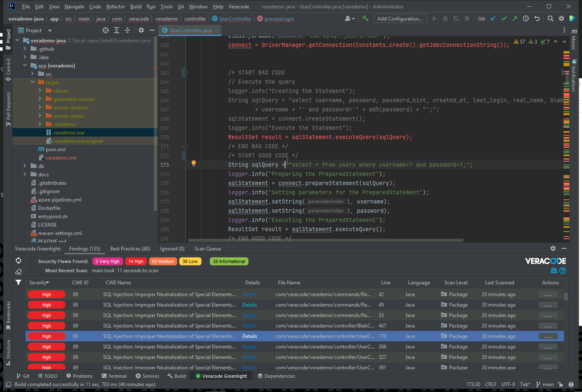
Task: Open the Problems tool window tab
Action: [79, 376]
